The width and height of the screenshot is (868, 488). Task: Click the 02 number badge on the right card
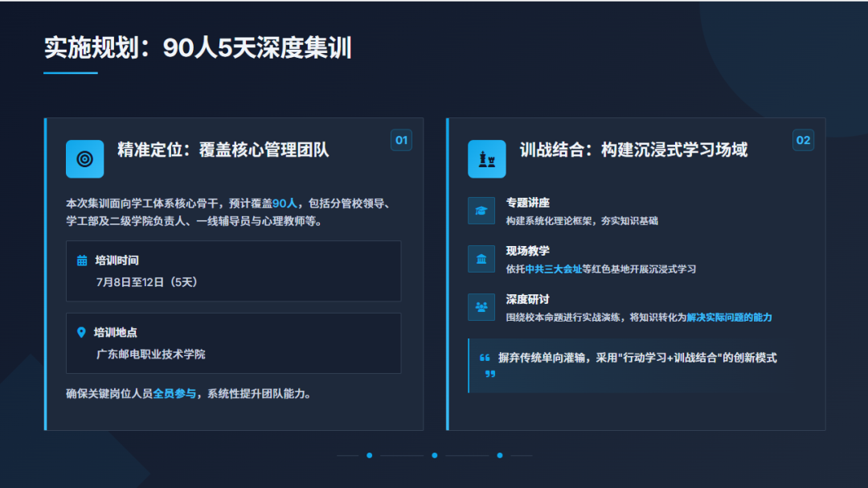tap(805, 139)
